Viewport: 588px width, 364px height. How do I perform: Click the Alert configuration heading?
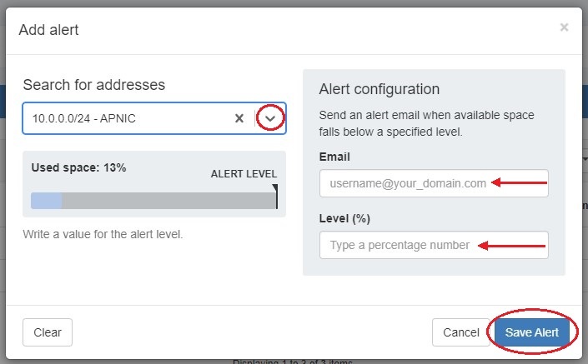point(379,89)
